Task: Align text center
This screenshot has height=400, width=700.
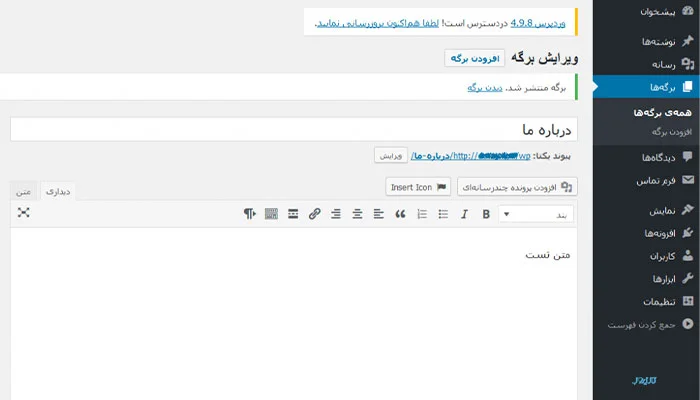Action: click(x=357, y=214)
